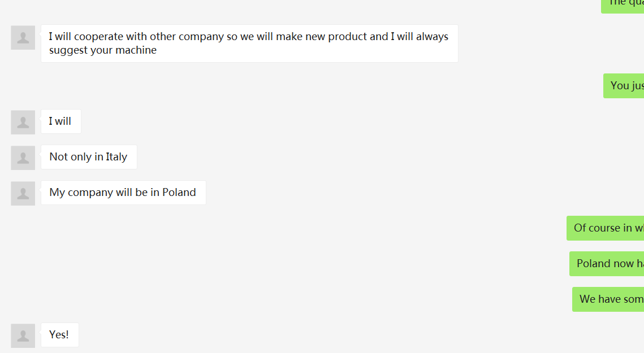
Task: Select the "I will cooperate with other company" bubble
Action: click(249, 43)
